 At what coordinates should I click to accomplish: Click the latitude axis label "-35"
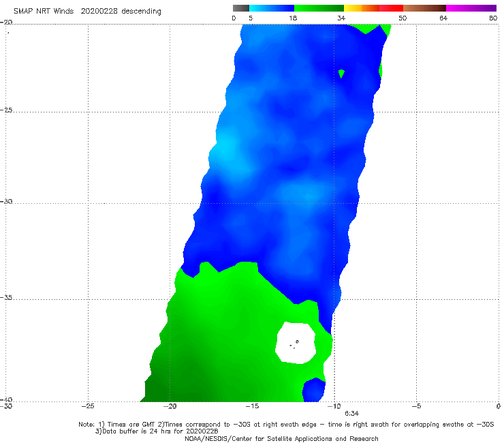(6, 298)
